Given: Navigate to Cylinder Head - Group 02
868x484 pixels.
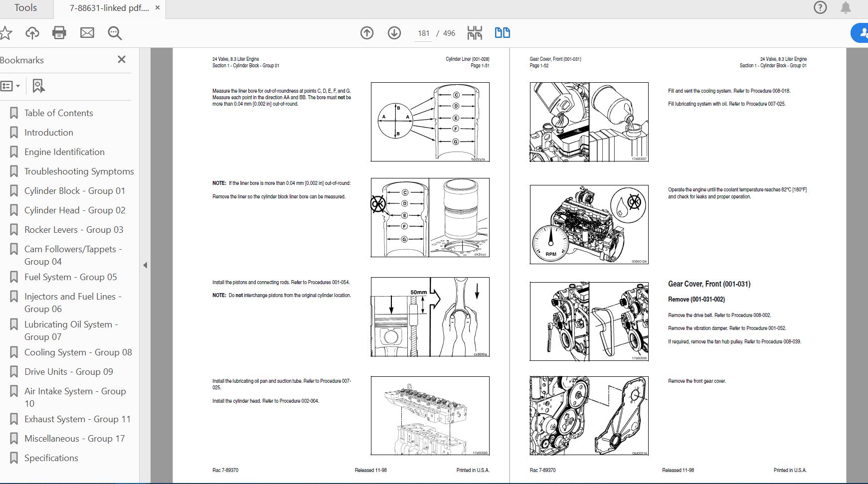Looking at the screenshot, I should pos(75,210).
